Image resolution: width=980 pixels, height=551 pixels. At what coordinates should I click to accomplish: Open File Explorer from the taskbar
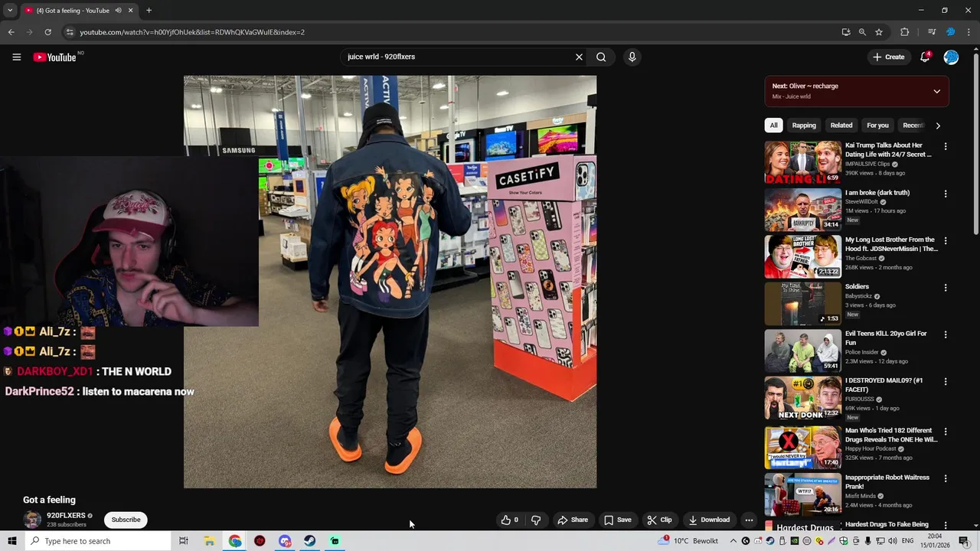tap(209, 541)
